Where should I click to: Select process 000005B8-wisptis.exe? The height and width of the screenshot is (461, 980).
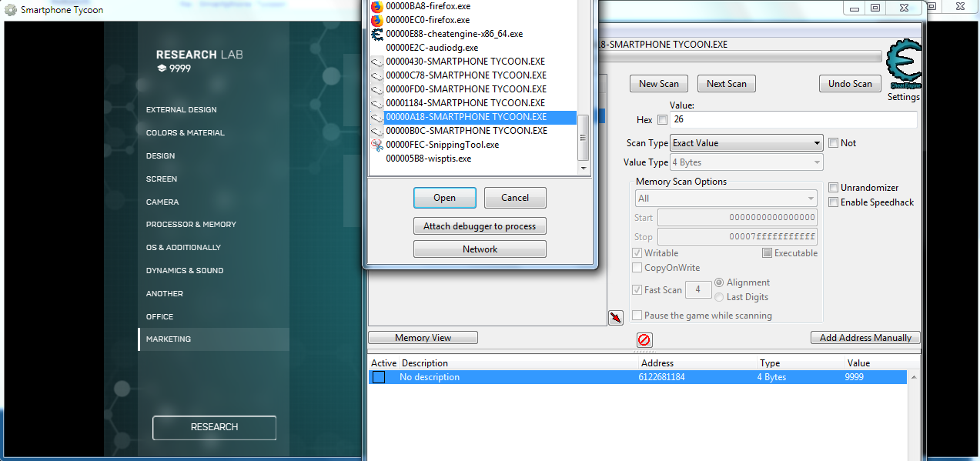[428, 159]
